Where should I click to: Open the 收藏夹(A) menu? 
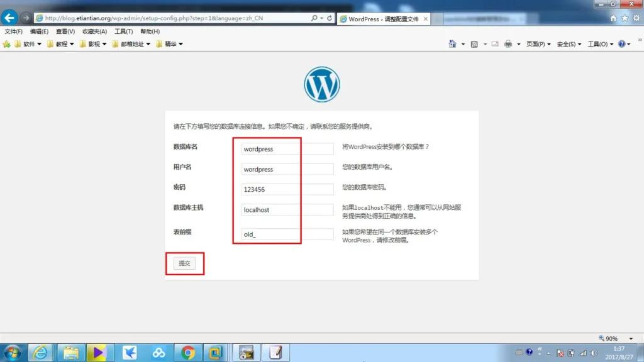[x=94, y=31]
